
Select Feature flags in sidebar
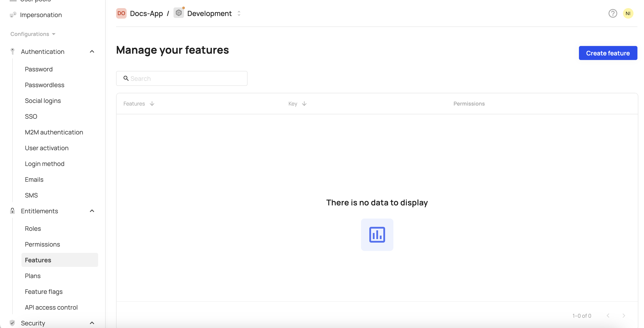(x=44, y=291)
